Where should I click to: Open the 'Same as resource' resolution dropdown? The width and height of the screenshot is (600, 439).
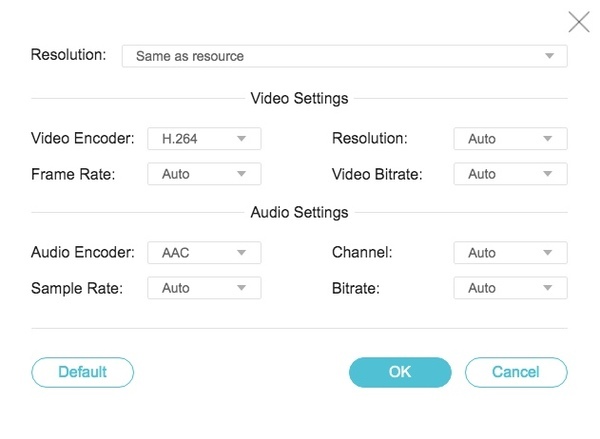pyautogui.click(x=344, y=56)
